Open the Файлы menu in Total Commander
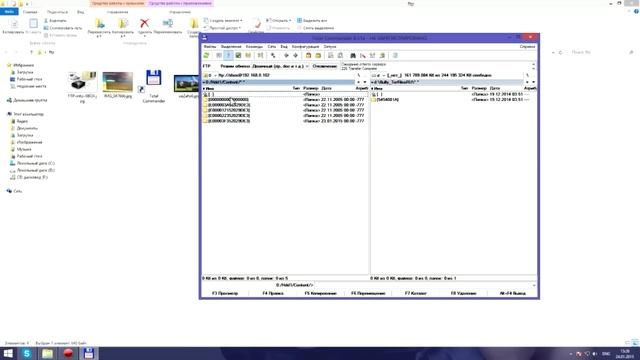The width and height of the screenshot is (640, 360). [210, 47]
